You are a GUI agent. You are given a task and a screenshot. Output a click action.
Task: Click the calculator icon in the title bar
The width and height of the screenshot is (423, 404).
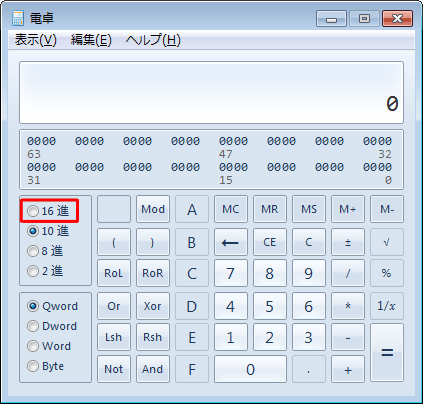tap(18, 18)
